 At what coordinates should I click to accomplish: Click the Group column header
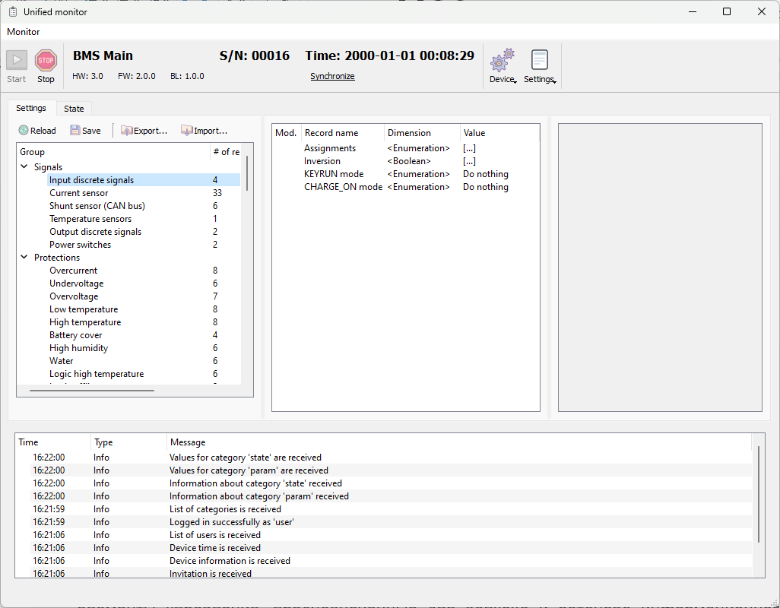(114, 152)
